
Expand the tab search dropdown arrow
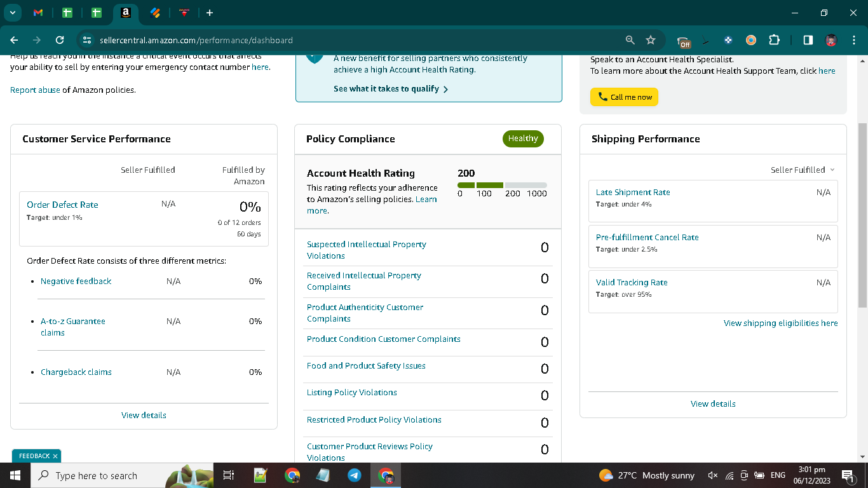coord(12,13)
